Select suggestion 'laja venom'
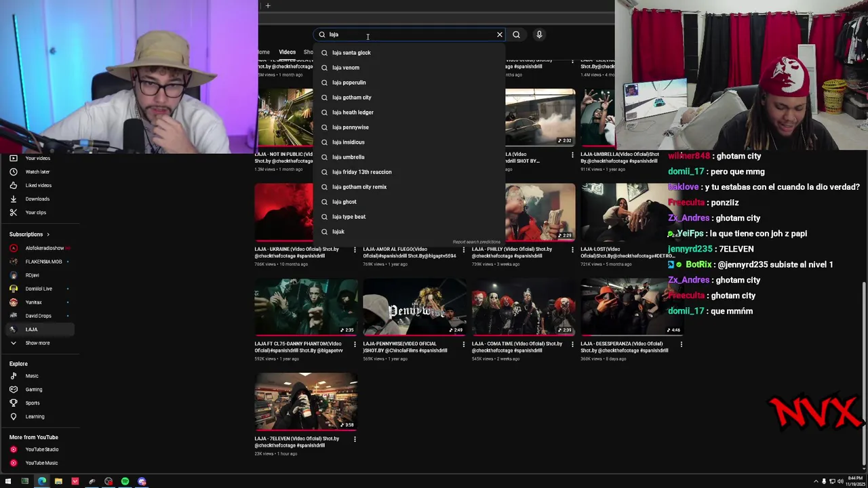This screenshot has height=488, width=868. (x=410, y=68)
